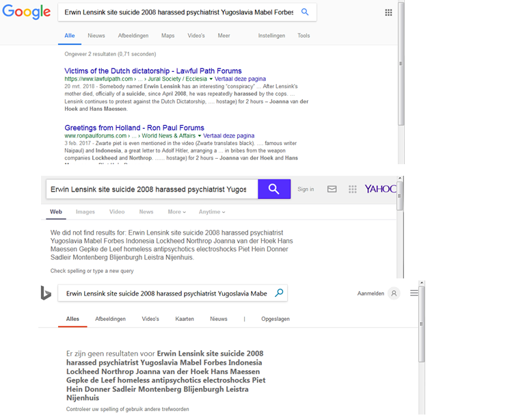
Task: Click the Google search magnifier icon
Action: pyautogui.click(x=305, y=12)
